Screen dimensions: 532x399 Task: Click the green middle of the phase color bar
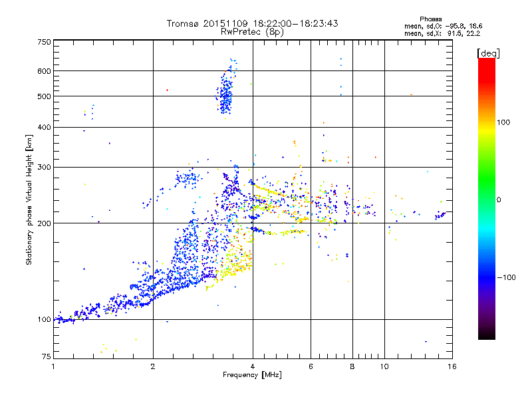(x=487, y=178)
